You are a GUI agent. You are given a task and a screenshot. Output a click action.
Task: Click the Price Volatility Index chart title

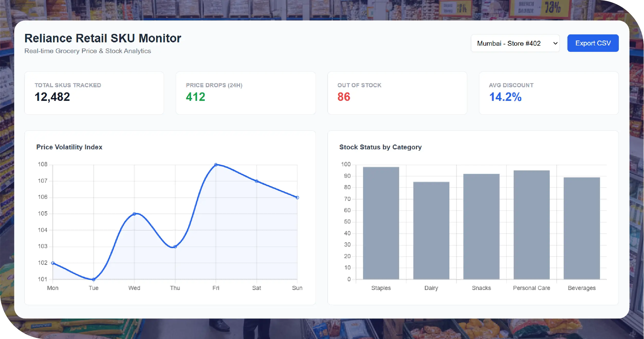pos(69,147)
